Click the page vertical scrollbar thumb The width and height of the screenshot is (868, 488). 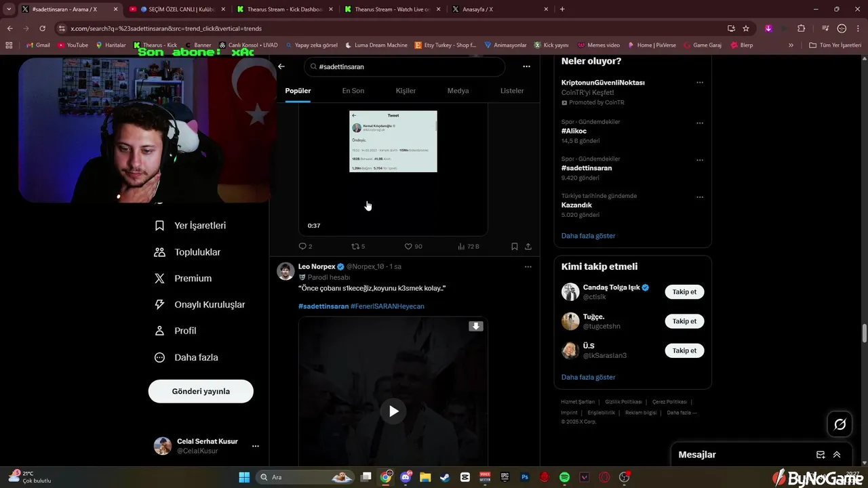point(864,333)
